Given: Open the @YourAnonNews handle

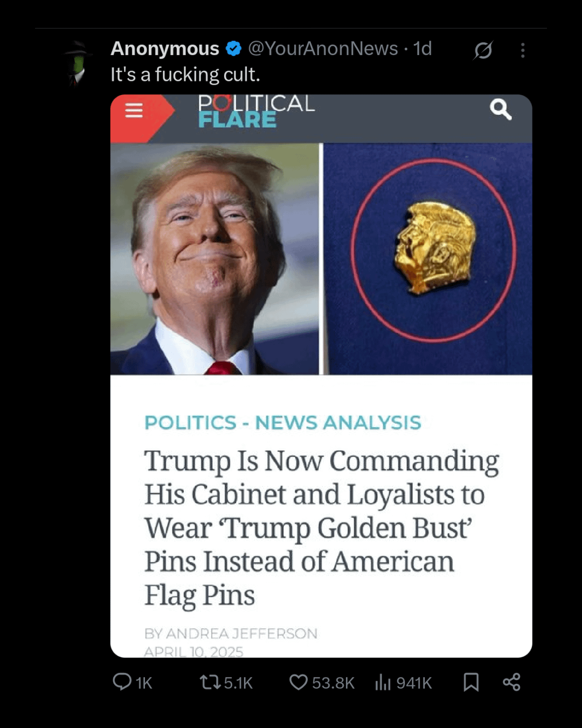Looking at the screenshot, I should pyautogui.click(x=322, y=49).
